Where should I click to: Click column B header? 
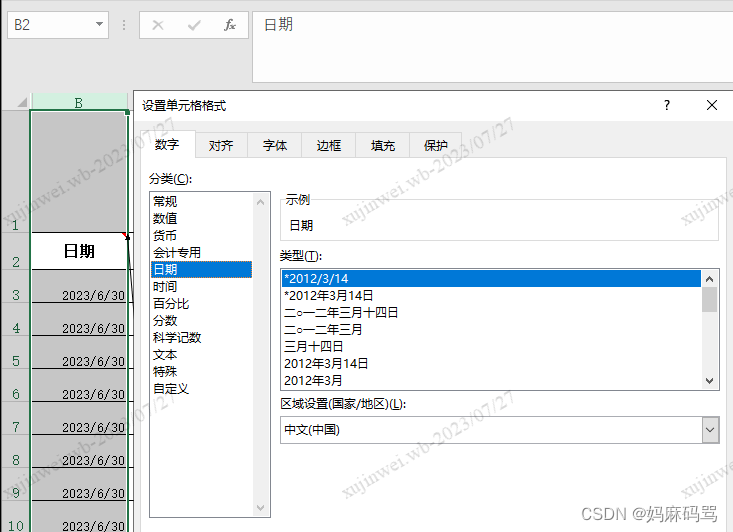(79, 102)
